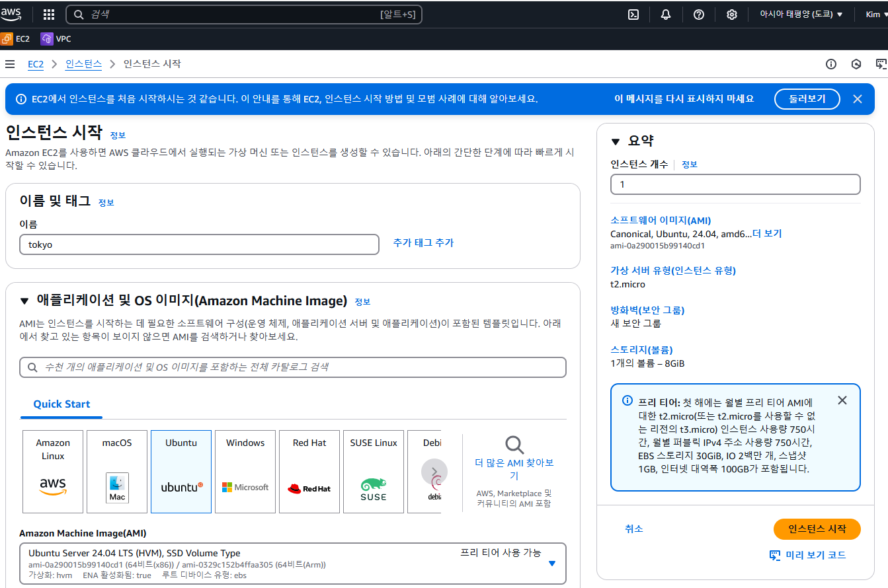The image size is (888, 588).
Task: Open the hexagon preferences icon at top right
Action: point(856,64)
